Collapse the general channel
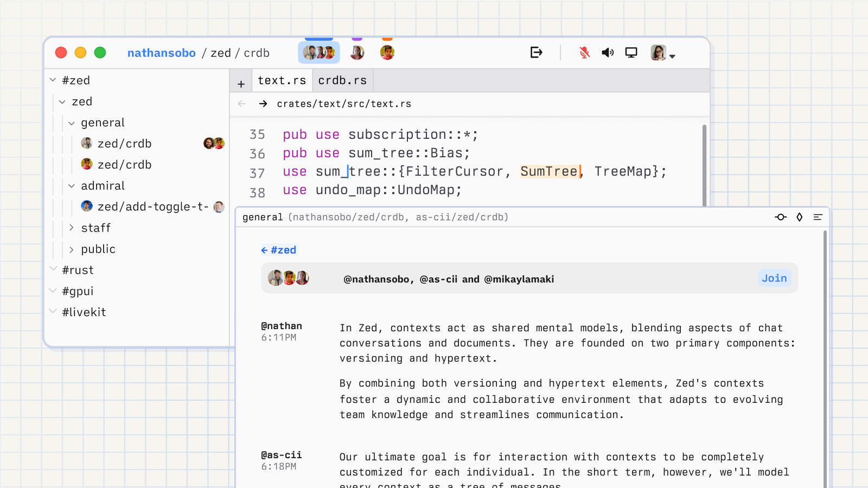Viewport: 868px width, 488px height. tap(72, 123)
